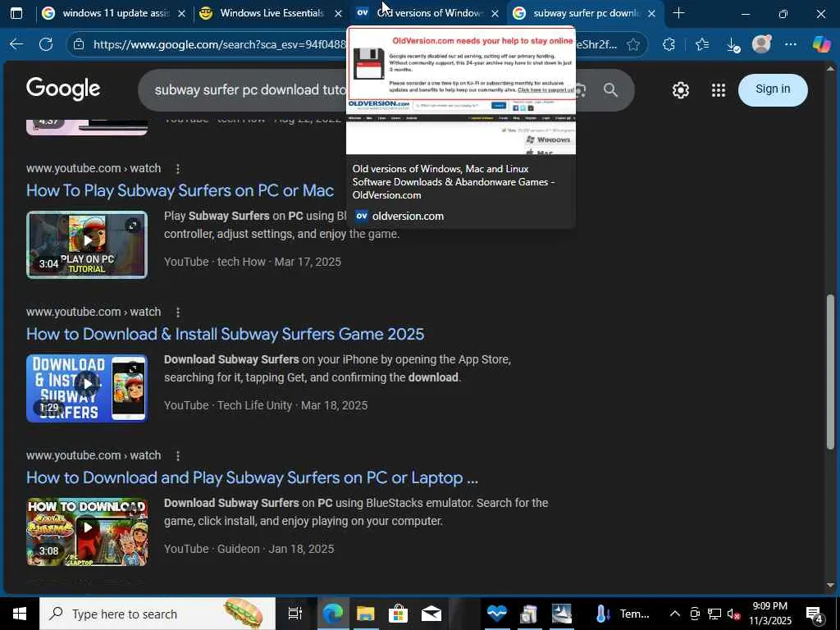Open Edge Settings and more ellipsis
The image size is (840, 630).
[x=791, y=44]
